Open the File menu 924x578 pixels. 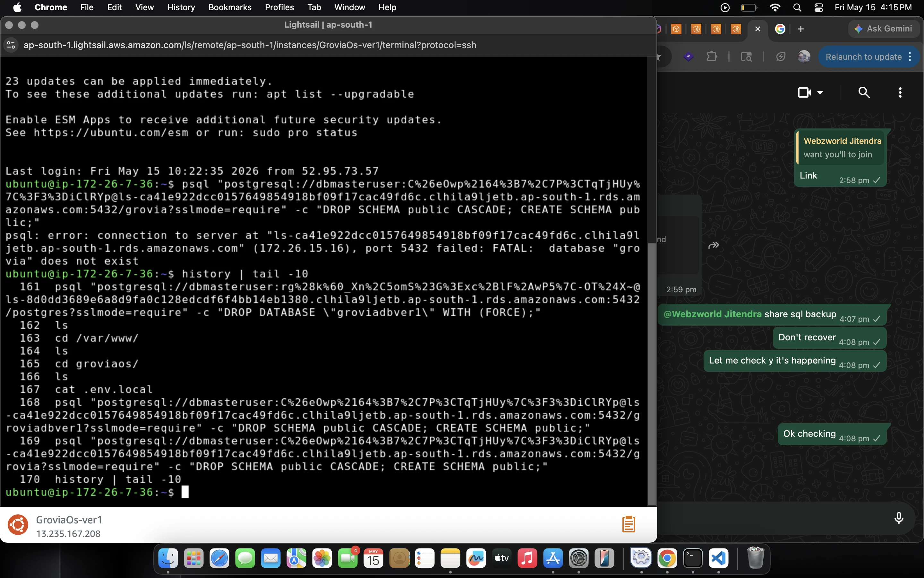[x=87, y=7]
